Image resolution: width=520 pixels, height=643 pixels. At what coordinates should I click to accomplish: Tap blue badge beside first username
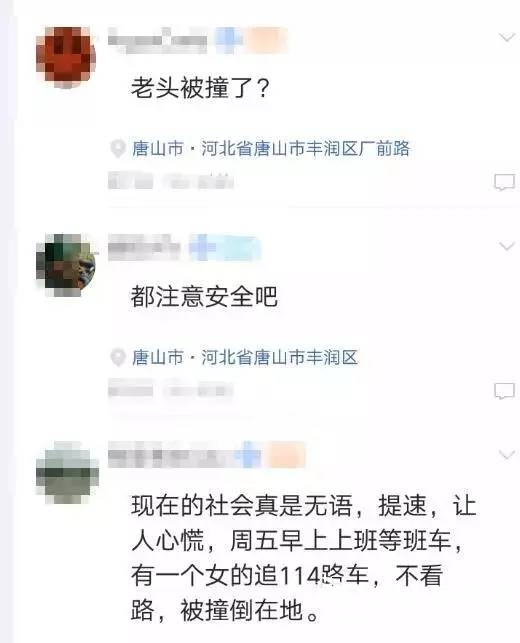click(x=228, y=40)
